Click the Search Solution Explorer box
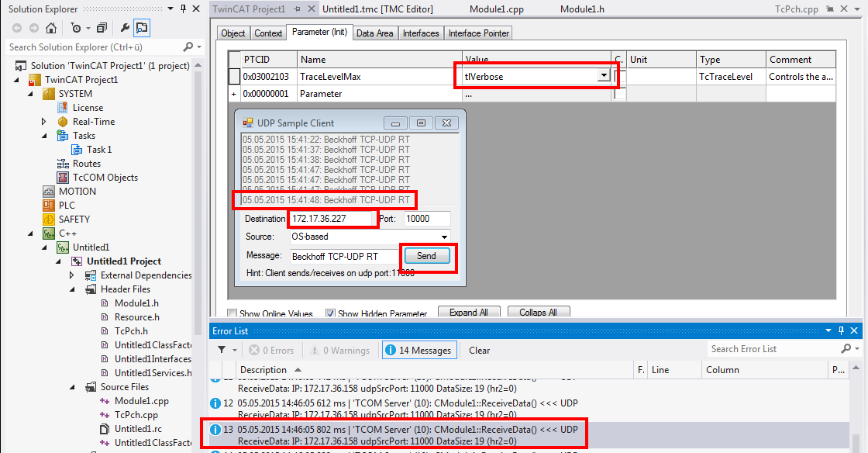868x453 pixels. (94, 47)
